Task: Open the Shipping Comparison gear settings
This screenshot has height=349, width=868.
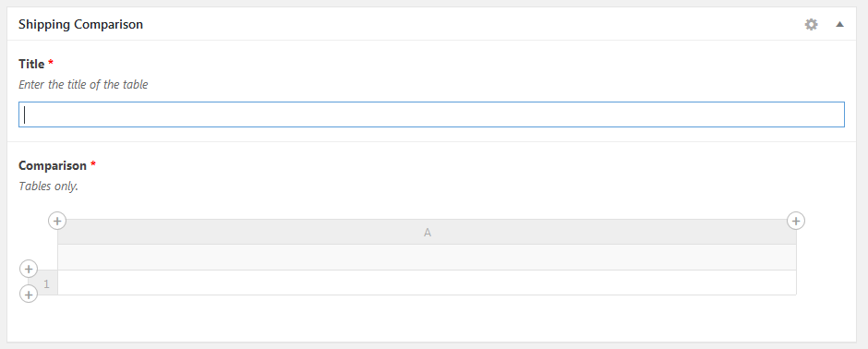Action: click(811, 24)
